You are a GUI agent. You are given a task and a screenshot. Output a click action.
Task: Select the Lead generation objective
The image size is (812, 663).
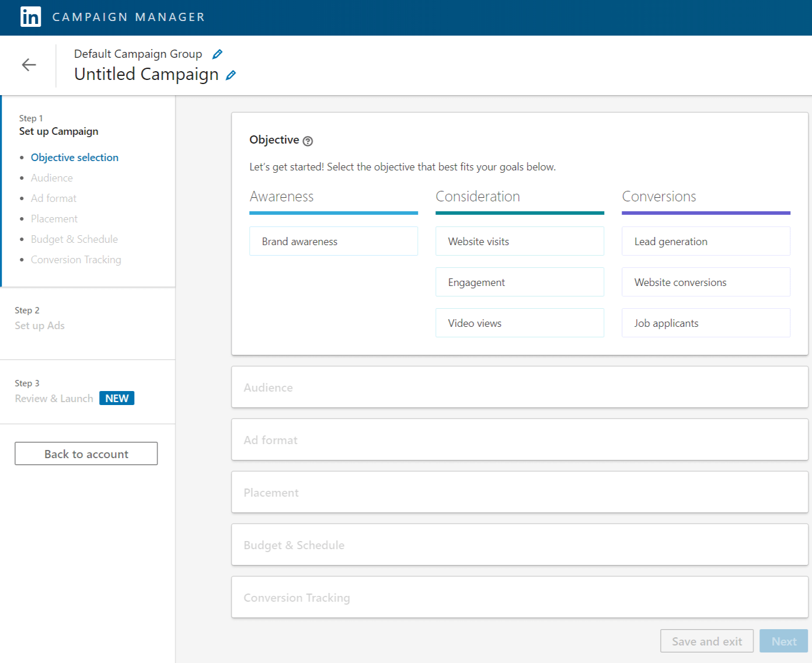click(x=706, y=241)
